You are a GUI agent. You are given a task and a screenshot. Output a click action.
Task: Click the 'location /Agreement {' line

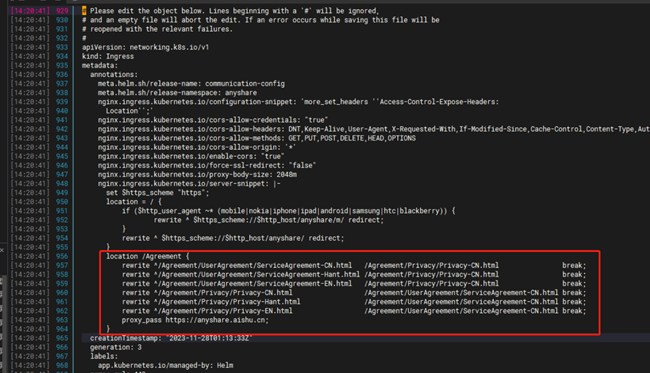pos(148,257)
